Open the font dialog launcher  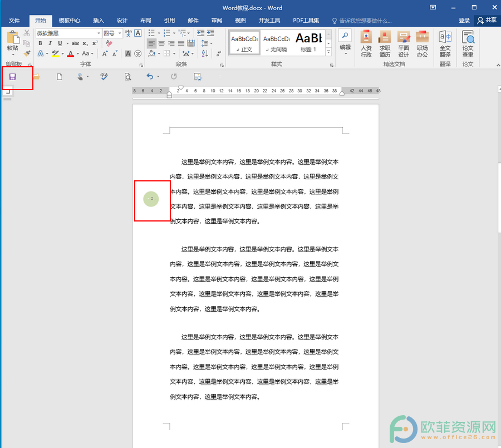[x=141, y=65]
